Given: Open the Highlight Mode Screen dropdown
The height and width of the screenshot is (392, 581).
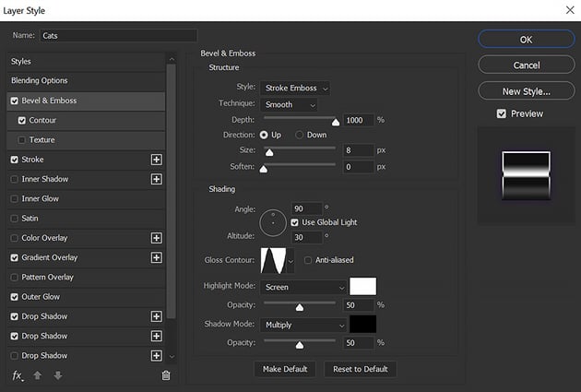Looking at the screenshot, I should pos(303,287).
